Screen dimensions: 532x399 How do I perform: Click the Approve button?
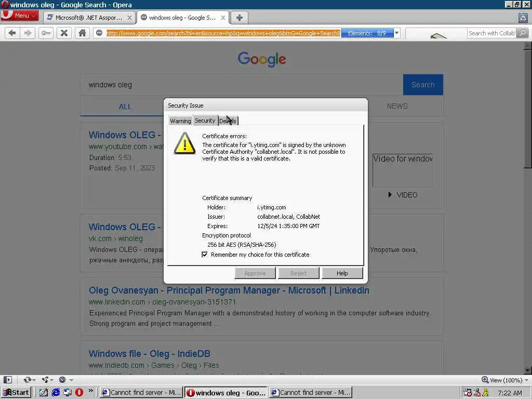point(255,273)
